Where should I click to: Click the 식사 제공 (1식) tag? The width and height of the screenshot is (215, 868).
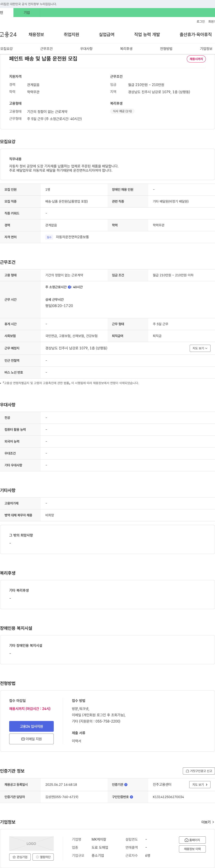[122, 111]
